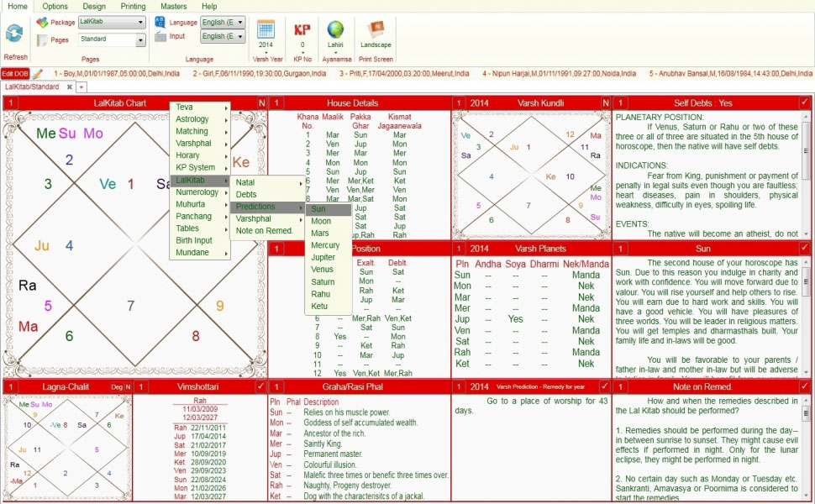Image resolution: width=815 pixels, height=504 pixels.
Task: Expand the KP No dropdown arrow
Action: [302, 52]
